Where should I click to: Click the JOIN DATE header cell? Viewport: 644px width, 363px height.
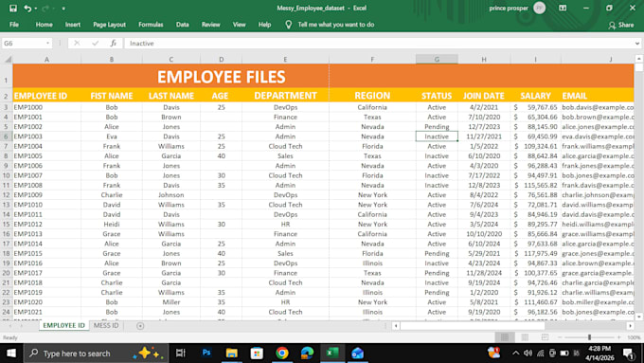click(x=484, y=96)
